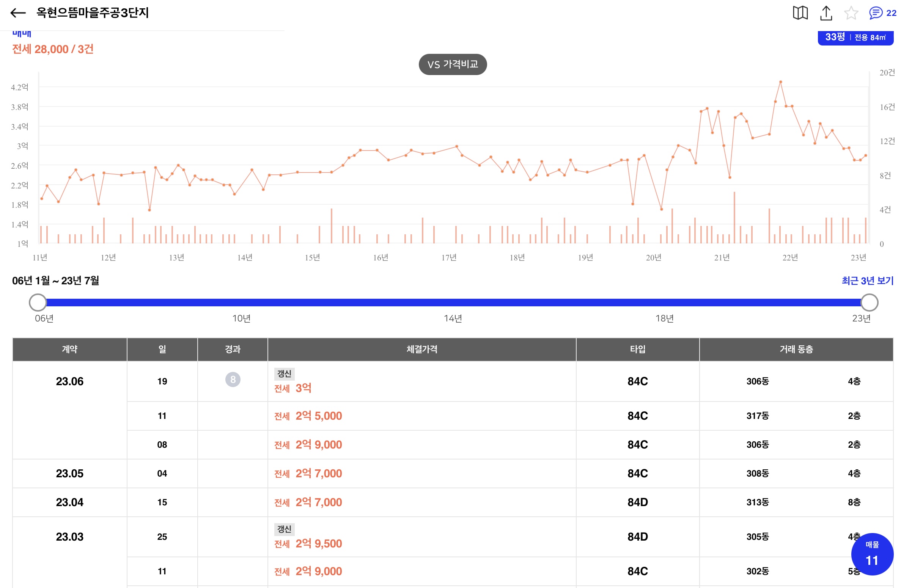The width and height of the screenshot is (901, 588).
Task: Click the 계약 column header
Action: click(69, 349)
